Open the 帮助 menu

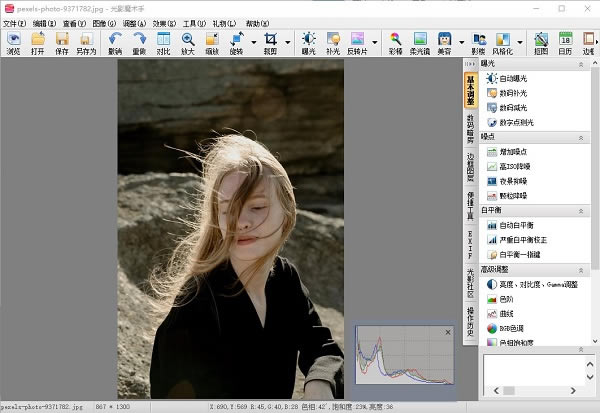[257, 24]
